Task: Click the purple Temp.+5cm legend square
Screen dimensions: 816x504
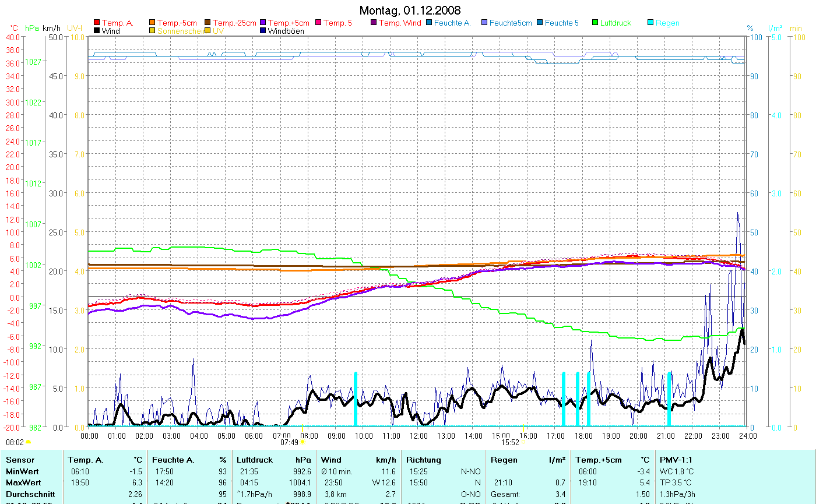Action: coord(263,23)
